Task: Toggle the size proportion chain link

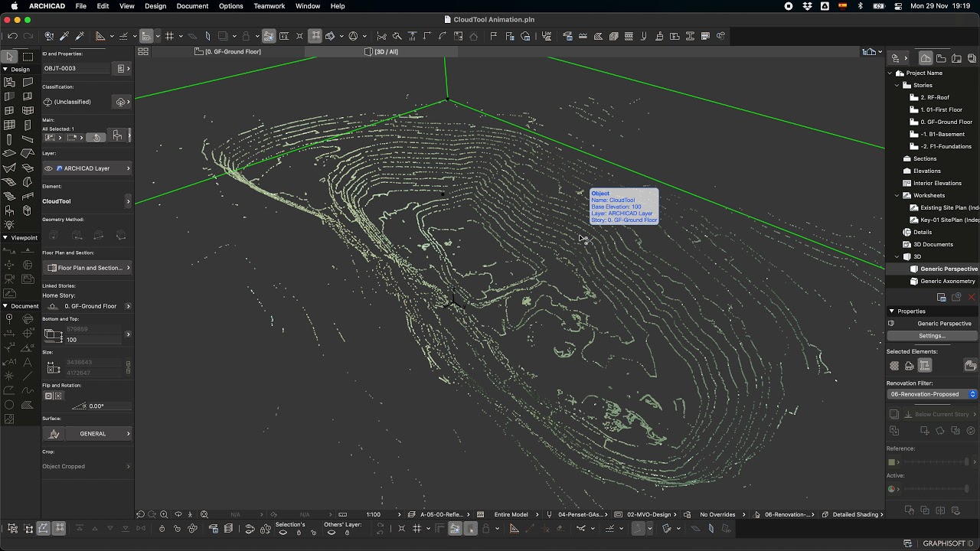Action: pyautogui.click(x=128, y=367)
